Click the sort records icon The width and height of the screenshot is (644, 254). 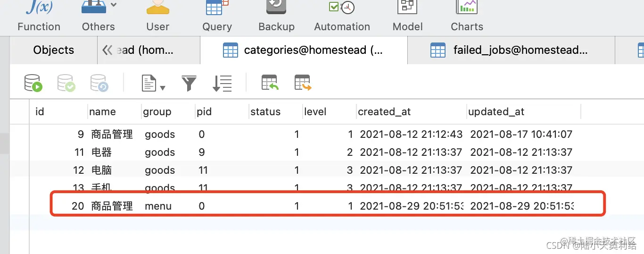tap(222, 84)
